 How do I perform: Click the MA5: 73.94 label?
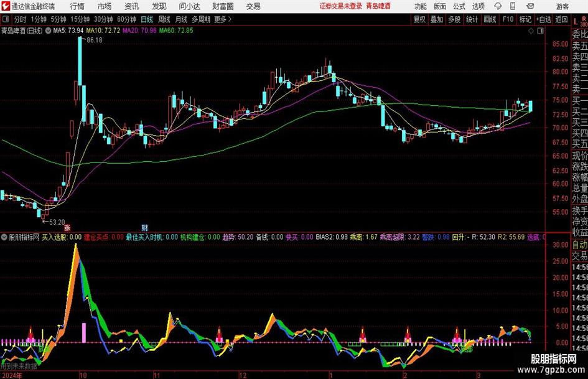click(x=68, y=30)
